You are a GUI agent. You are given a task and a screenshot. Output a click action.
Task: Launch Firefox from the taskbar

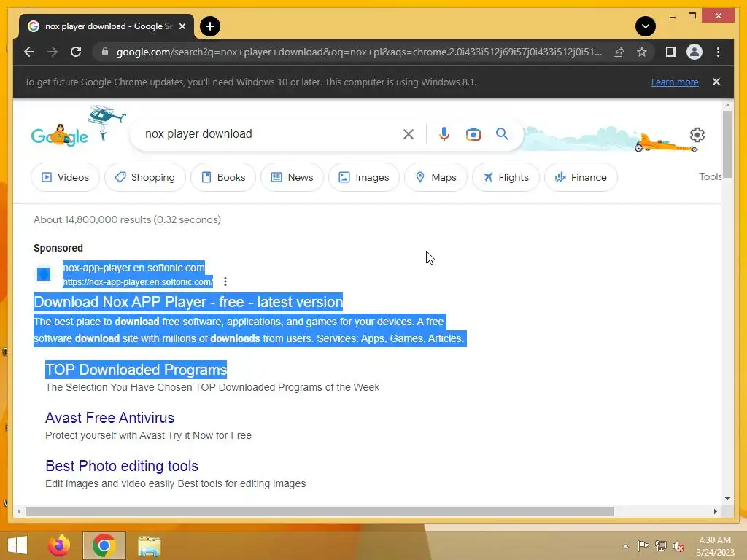[59, 545]
